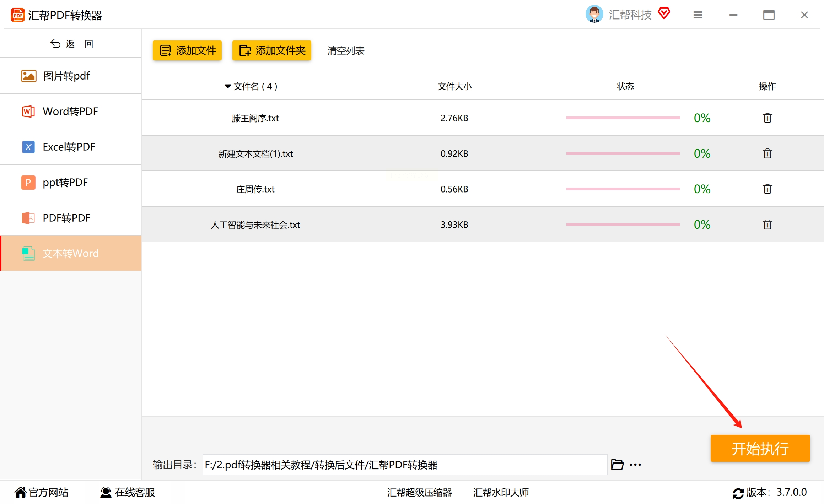The image size is (824, 504).
Task: Click the red VIP diamond badge
Action: [664, 13]
